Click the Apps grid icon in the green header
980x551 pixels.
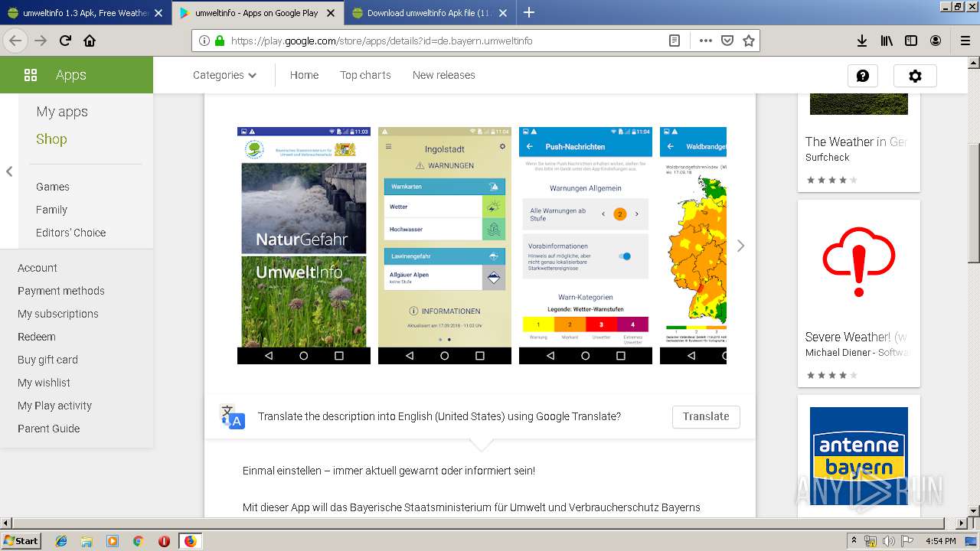click(31, 75)
